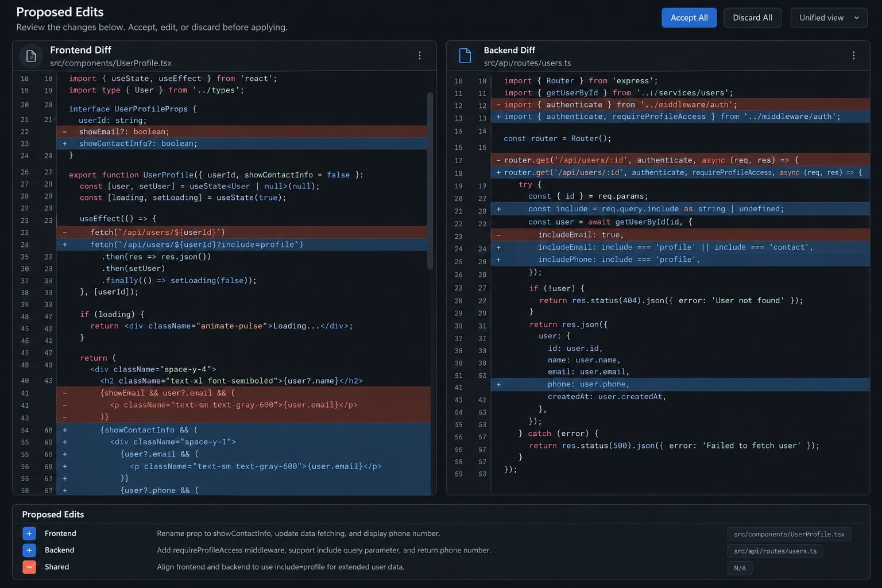Click the Backend Diff title

point(509,50)
